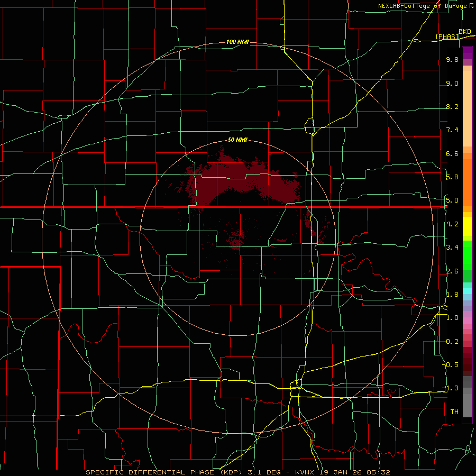
Task: Click the 4.2 scale value label
Action: (452, 224)
